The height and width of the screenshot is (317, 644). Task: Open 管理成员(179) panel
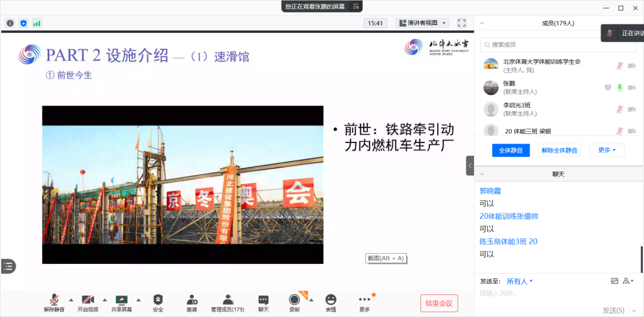click(228, 303)
